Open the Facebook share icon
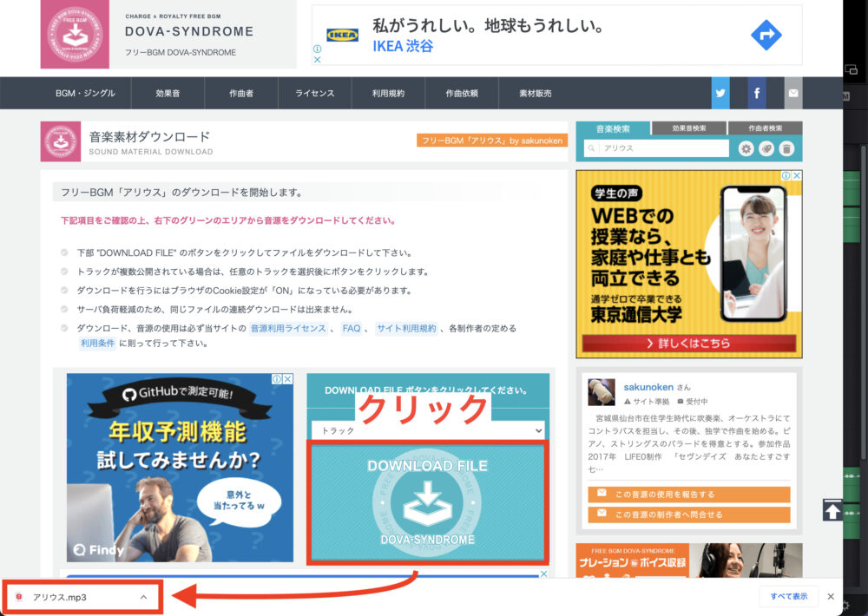Screen dimensions: 868x616 point(757,93)
